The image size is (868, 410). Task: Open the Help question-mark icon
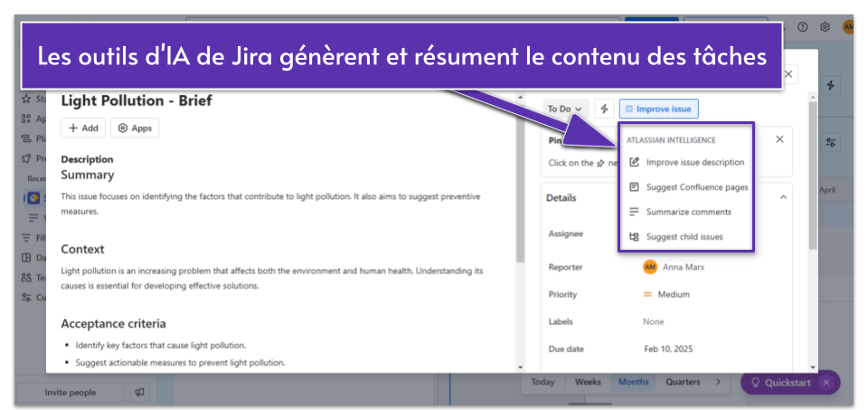(x=802, y=26)
